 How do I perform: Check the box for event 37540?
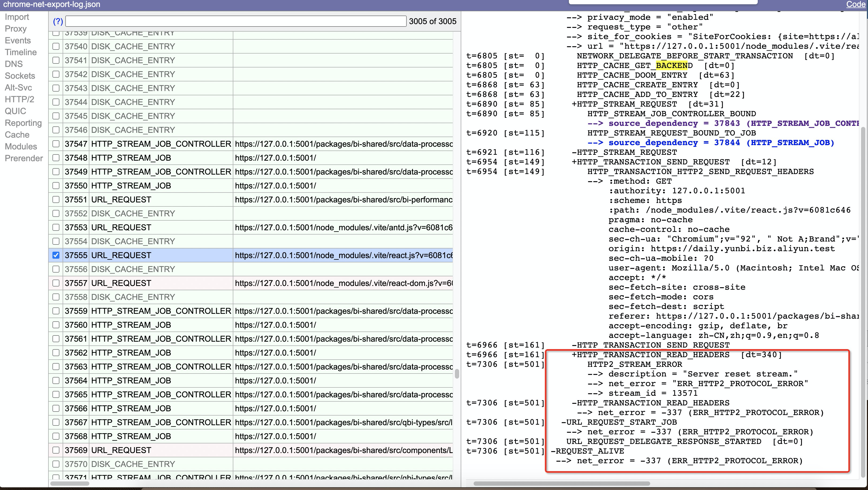pos(56,46)
